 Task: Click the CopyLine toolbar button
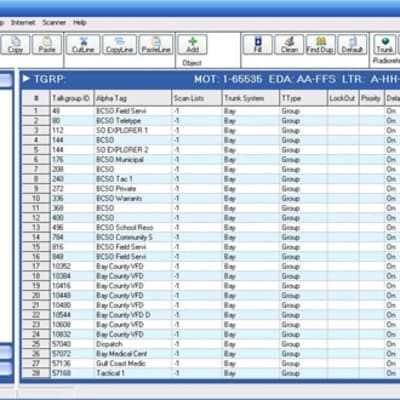pyautogui.click(x=119, y=45)
